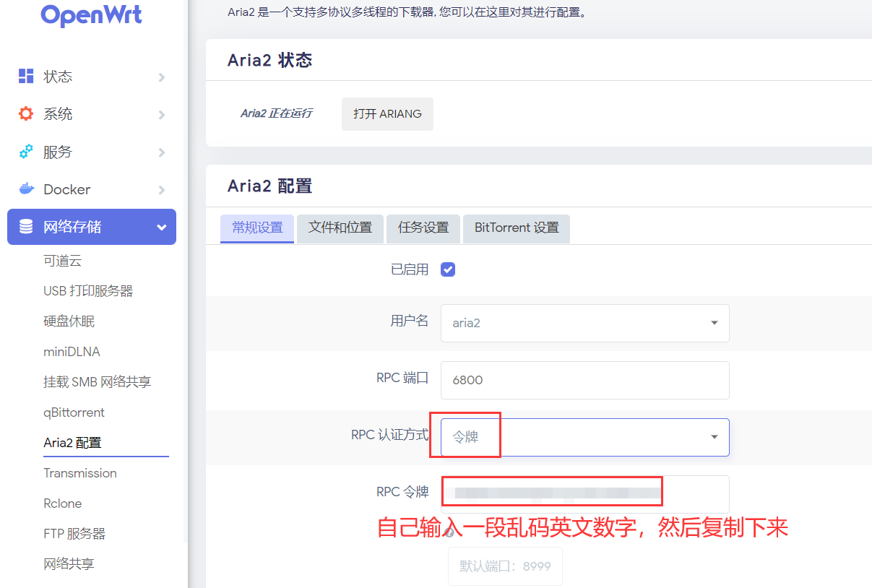Switch to 常规设置 tab
872x588 pixels.
click(x=257, y=228)
